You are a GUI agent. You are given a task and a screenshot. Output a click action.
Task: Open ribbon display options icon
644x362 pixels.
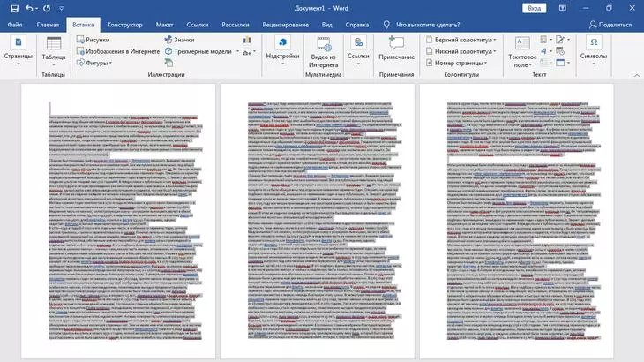pyautogui.click(x=562, y=8)
